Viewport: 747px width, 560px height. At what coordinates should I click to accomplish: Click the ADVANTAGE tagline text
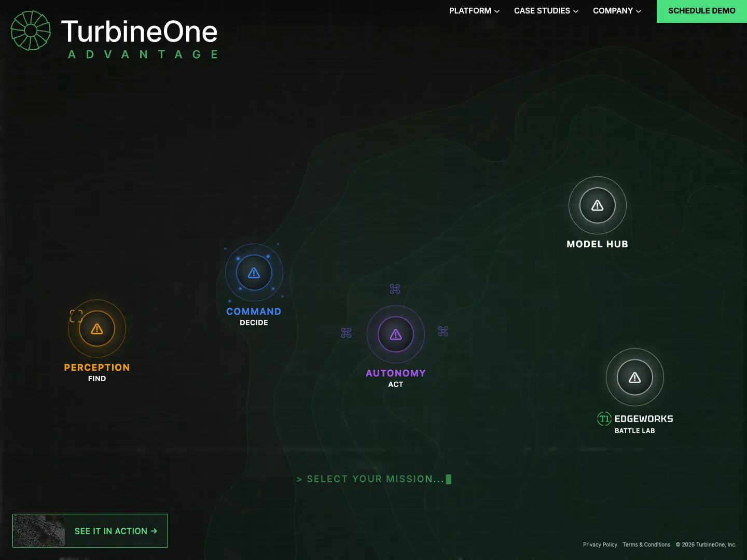click(x=143, y=54)
